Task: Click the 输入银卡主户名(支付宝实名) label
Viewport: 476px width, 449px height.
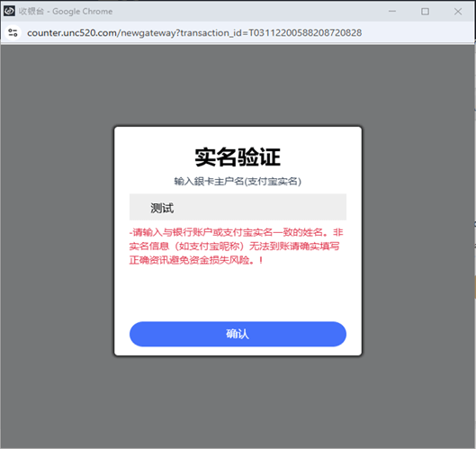Action: [238, 182]
